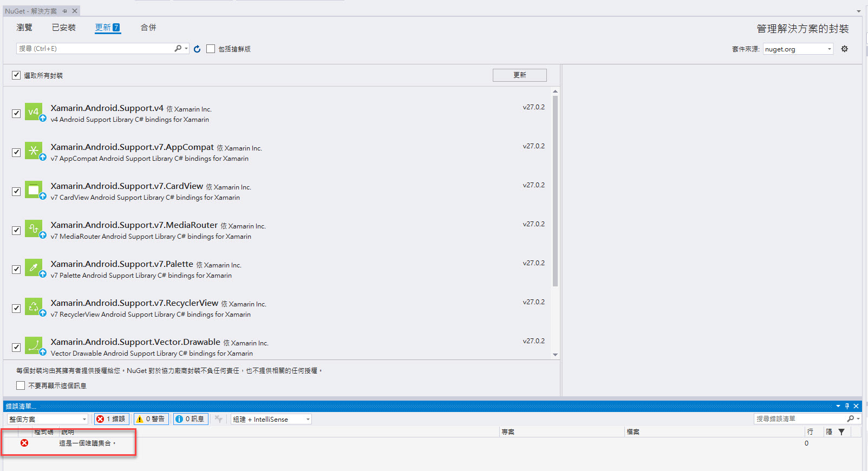Click the red error icon in error row
868x471 pixels.
point(24,443)
